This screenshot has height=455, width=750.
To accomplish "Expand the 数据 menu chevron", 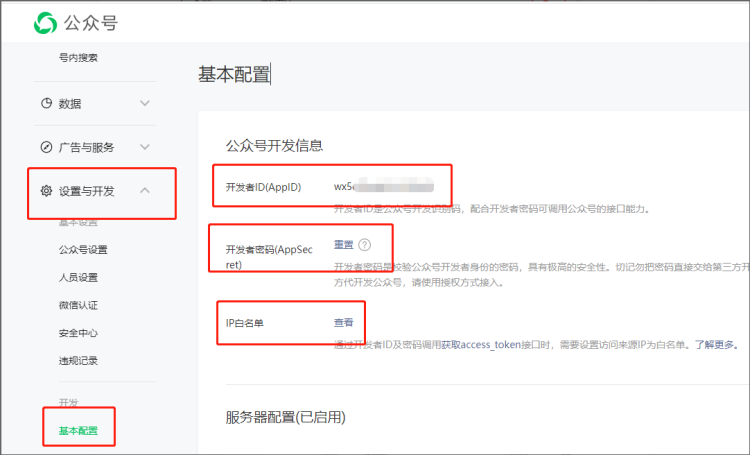I will pyautogui.click(x=145, y=103).
